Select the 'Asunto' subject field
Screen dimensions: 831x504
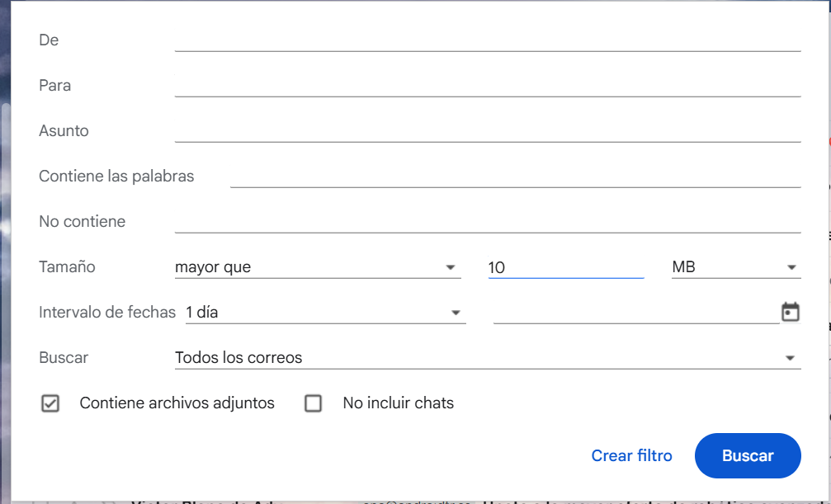click(487, 130)
